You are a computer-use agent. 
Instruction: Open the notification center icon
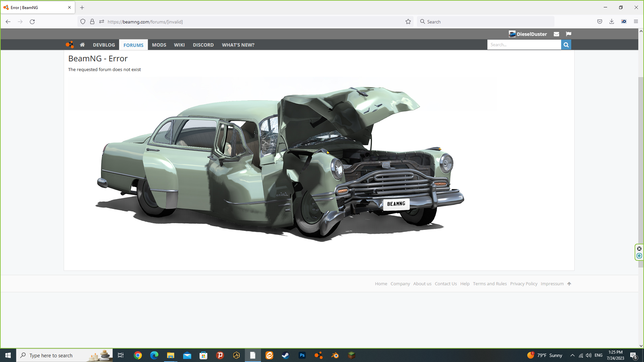click(x=634, y=356)
